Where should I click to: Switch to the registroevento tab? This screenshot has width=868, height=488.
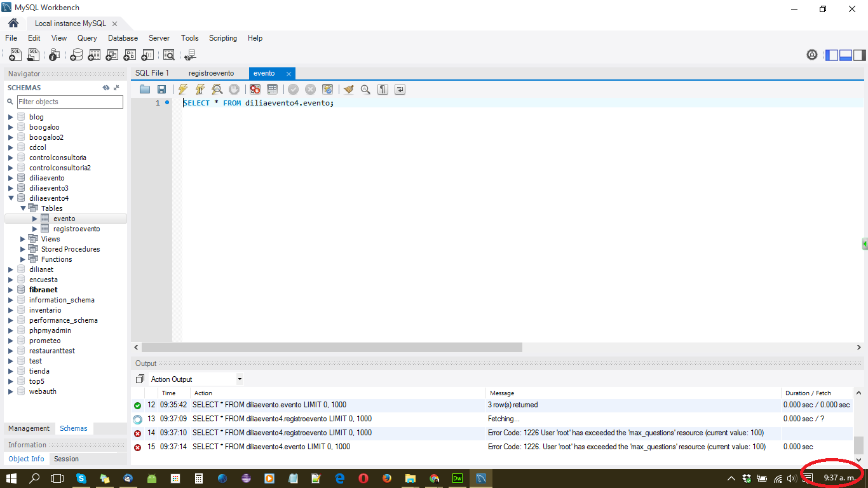pyautogui.click(x=211, y=73)
